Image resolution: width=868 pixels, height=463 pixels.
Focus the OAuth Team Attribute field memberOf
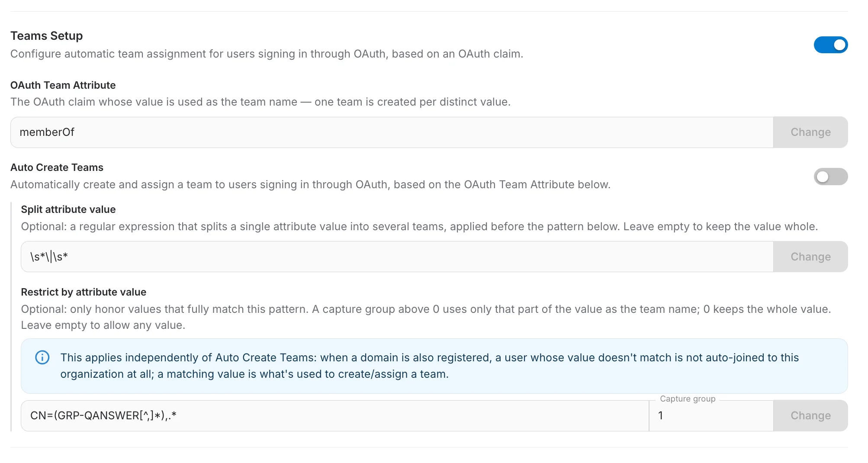tap(392, 132)
